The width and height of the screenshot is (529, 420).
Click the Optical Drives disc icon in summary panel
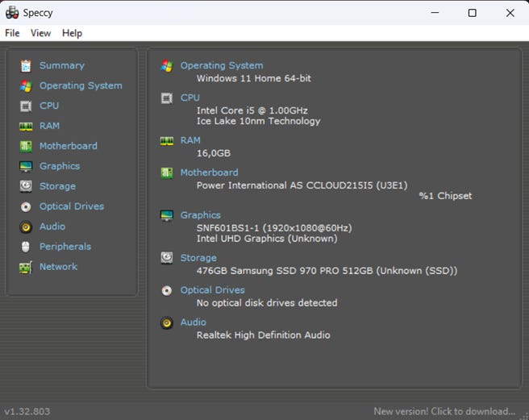(x=167, y=290)
